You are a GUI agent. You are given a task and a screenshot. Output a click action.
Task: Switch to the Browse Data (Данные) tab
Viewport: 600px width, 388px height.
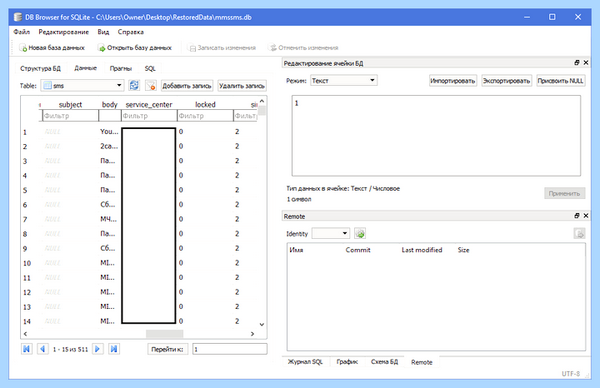pyautogui.click(x=85, y=68)
